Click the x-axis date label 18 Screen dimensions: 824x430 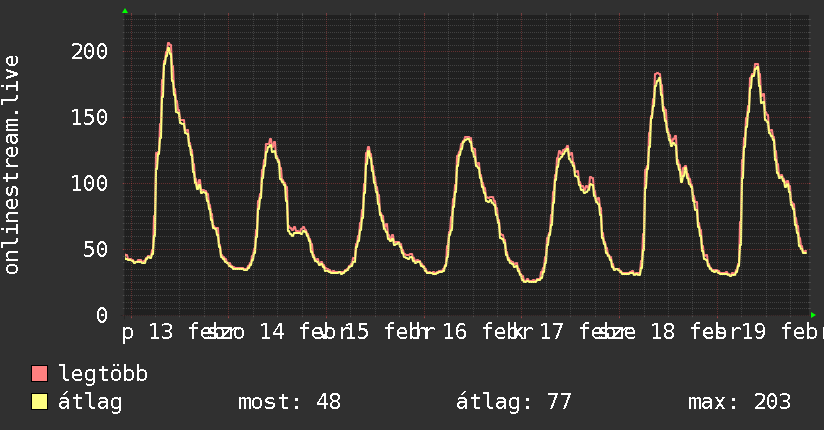click(x=662, y=332)
